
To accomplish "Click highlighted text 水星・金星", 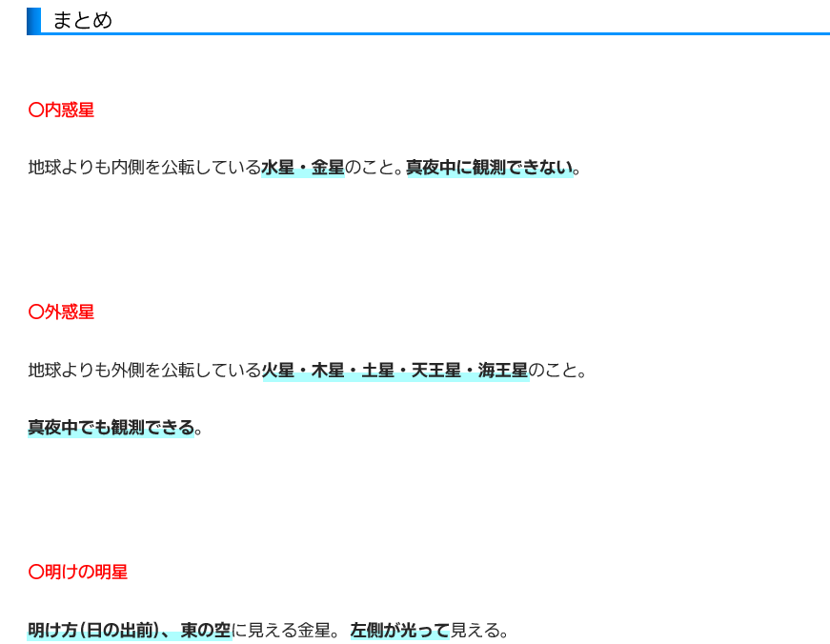I will 303,168.
